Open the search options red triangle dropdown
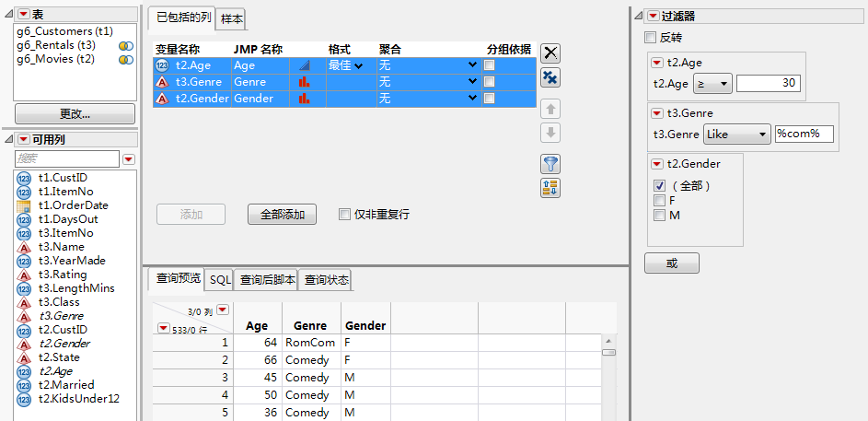The image size is (868, 421). pyautogui.click(x=129, y=159)
